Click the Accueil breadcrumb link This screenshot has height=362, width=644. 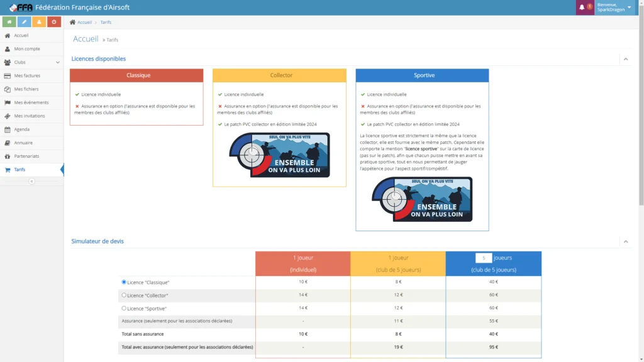(x=84, y=22)
